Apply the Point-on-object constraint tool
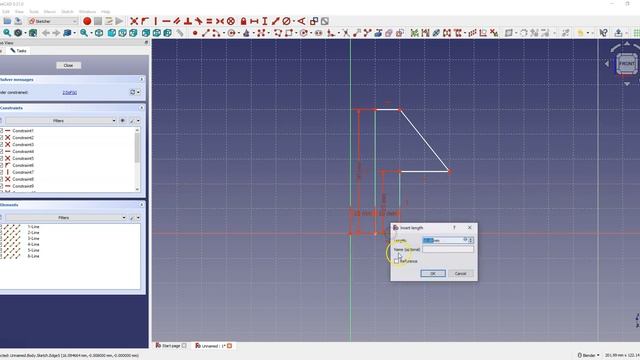Image resolution: width=640 pixels, height=360 pixels. coord(144,21)
